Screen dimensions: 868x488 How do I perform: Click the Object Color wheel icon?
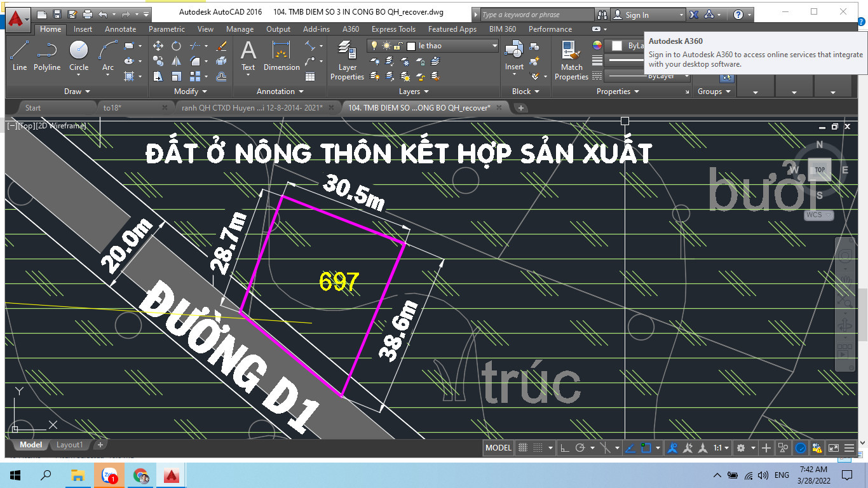click(597, 45)
